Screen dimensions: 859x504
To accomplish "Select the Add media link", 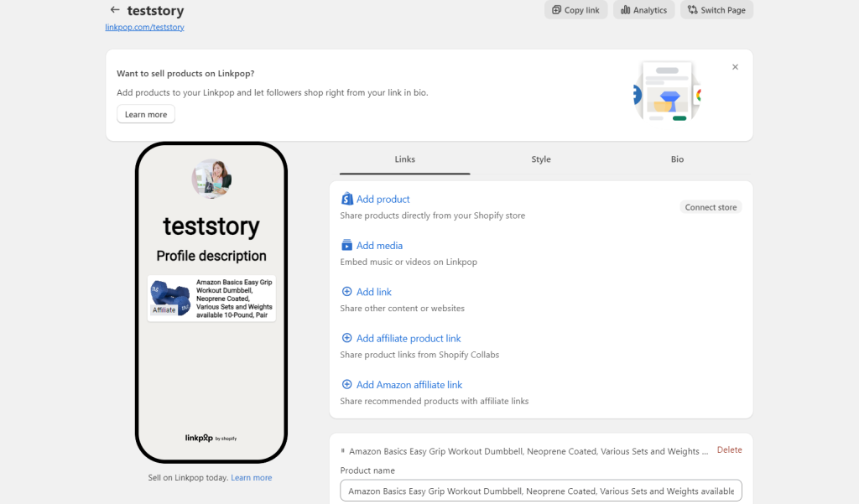I will [380, 246].
